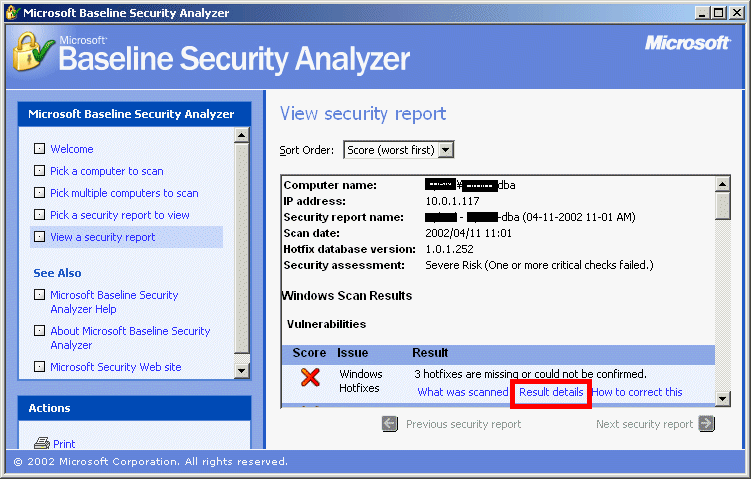Screen dimensions: 751x479
Task: Open Microsoft Baseline Security Analyzer Help
Action: (114, 302)
